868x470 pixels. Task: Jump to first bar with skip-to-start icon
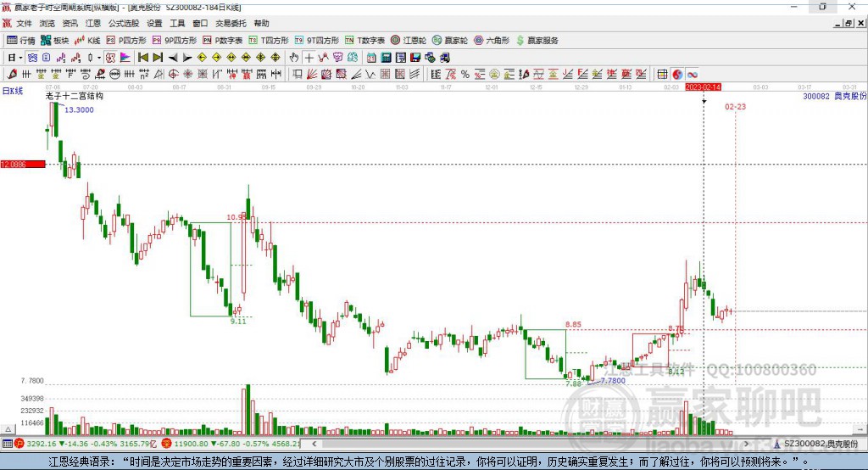(142, 58)
